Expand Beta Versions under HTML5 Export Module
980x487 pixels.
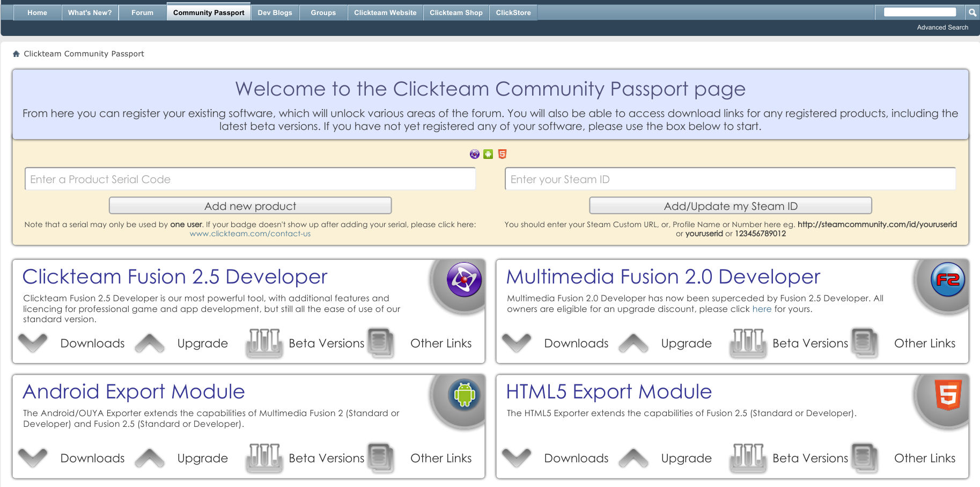810,458
